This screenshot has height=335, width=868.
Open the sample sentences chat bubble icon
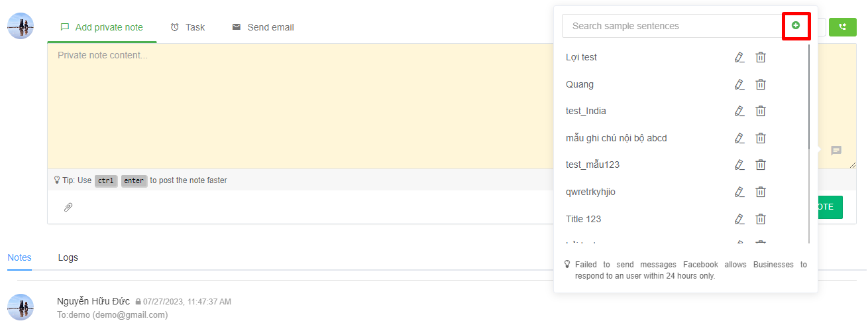836,151
